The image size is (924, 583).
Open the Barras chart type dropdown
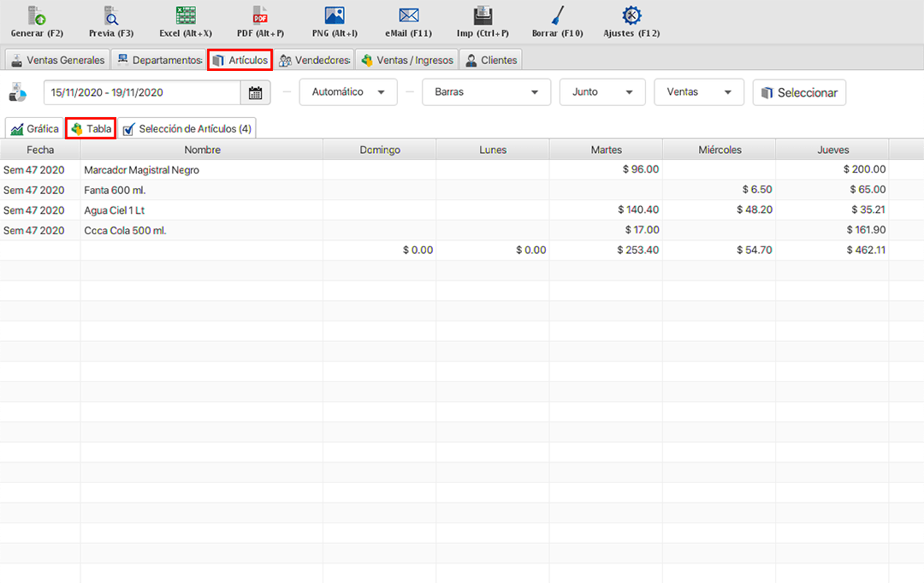[x=486, y=92]
